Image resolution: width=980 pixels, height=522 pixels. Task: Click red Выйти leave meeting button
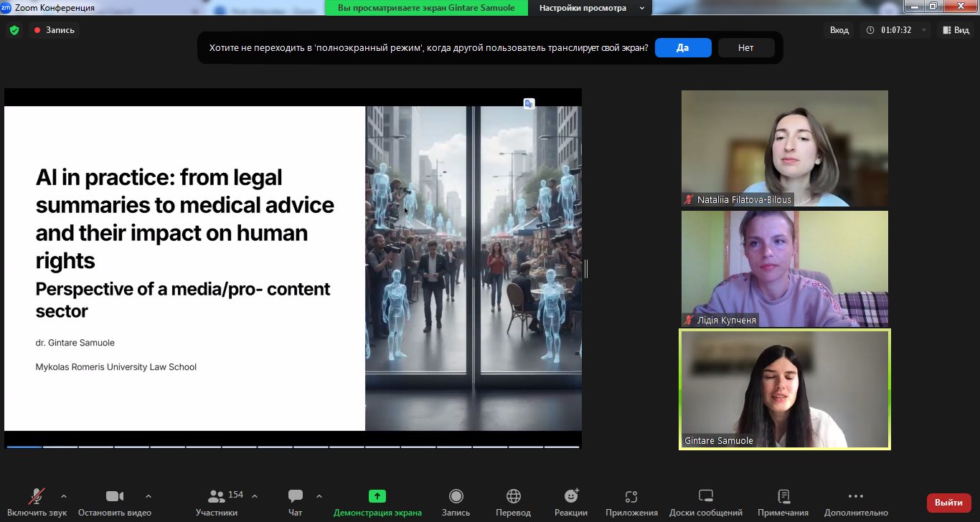coord(948,503)
